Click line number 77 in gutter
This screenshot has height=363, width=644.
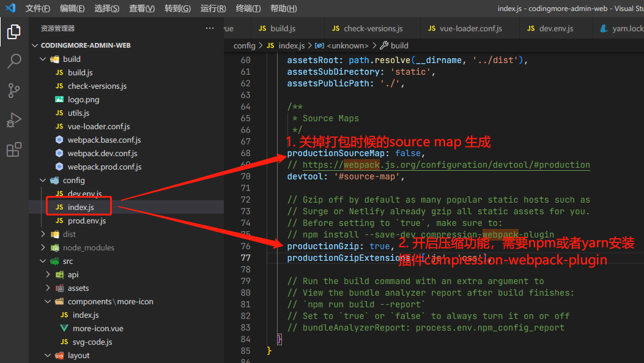pos(246,258)
